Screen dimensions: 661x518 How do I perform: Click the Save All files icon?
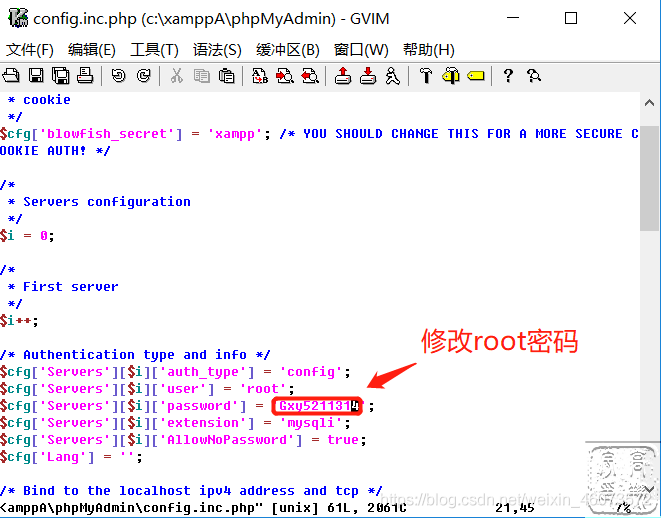[x=61, y=76]
